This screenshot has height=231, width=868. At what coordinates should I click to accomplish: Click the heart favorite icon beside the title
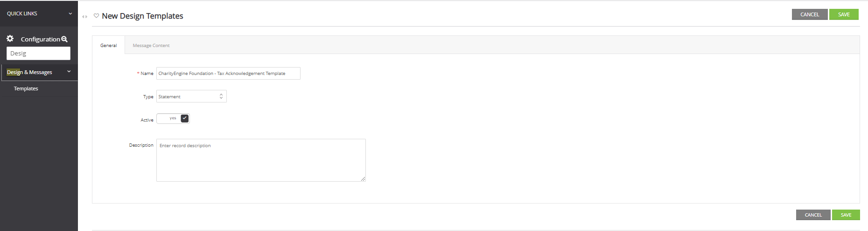point(96,15)
